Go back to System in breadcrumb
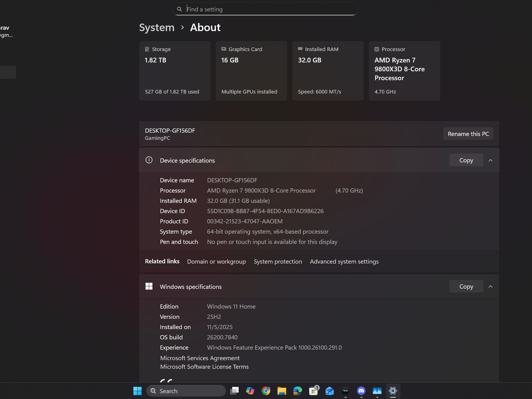Image resolution: width=532 pixels, height=399 pixels. click(x=157, y=28)
